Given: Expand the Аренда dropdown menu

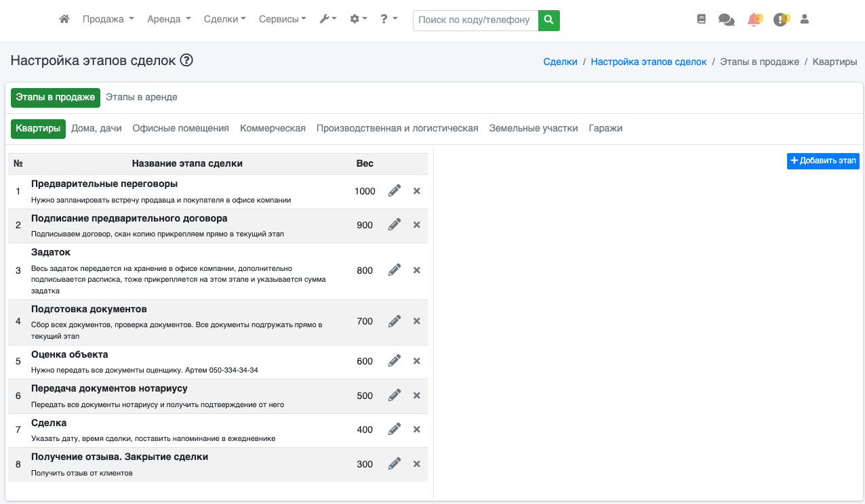Looking at the screenshot, I should (169, 20).
